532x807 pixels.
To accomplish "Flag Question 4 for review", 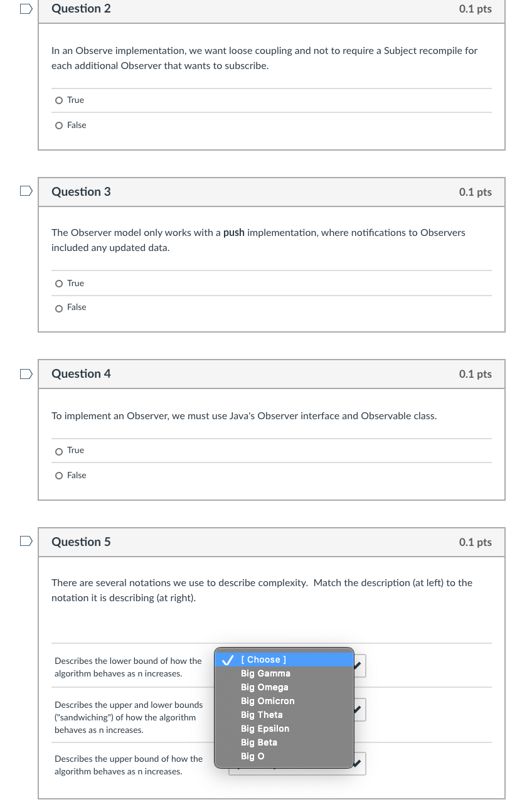I will [x=25, y=373].
